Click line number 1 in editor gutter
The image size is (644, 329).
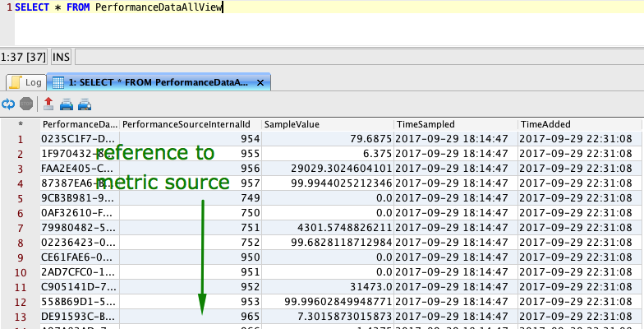click(x=9, y=7)
